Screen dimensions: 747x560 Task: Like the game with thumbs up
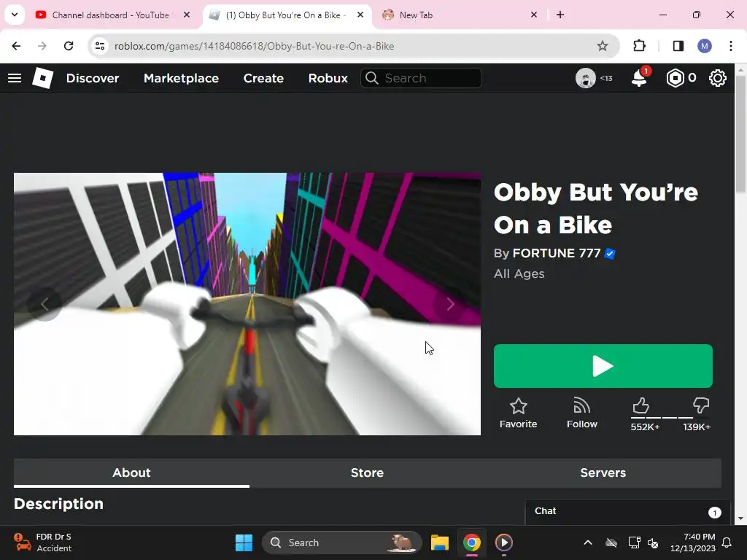[x=641, y=406]
